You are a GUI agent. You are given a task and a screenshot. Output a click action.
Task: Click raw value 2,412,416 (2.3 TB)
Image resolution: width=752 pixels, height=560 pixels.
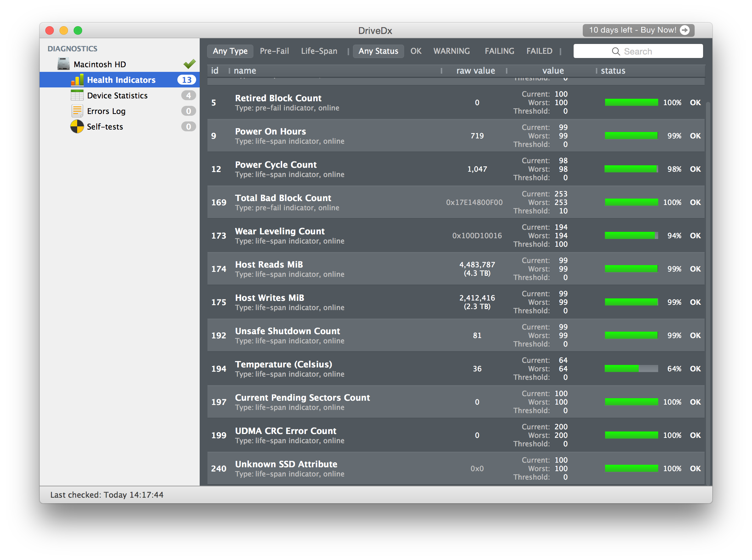tap(477, 302)
